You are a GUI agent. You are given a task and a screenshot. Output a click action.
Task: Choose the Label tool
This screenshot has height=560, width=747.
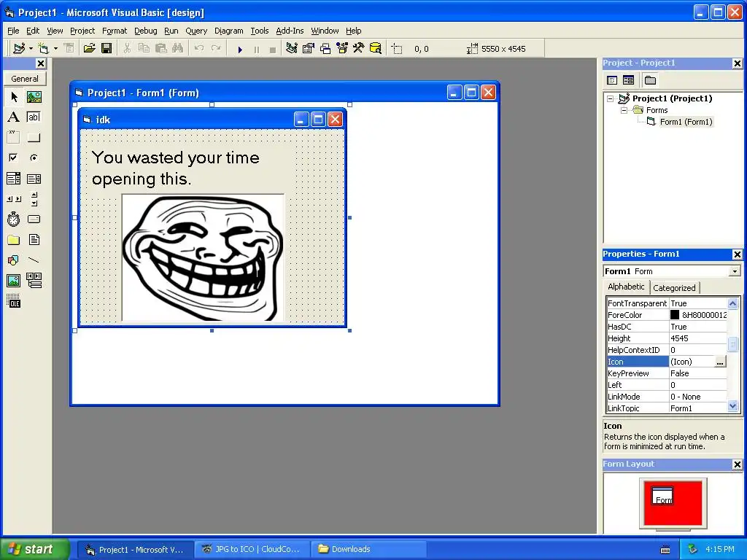(14, 117)
